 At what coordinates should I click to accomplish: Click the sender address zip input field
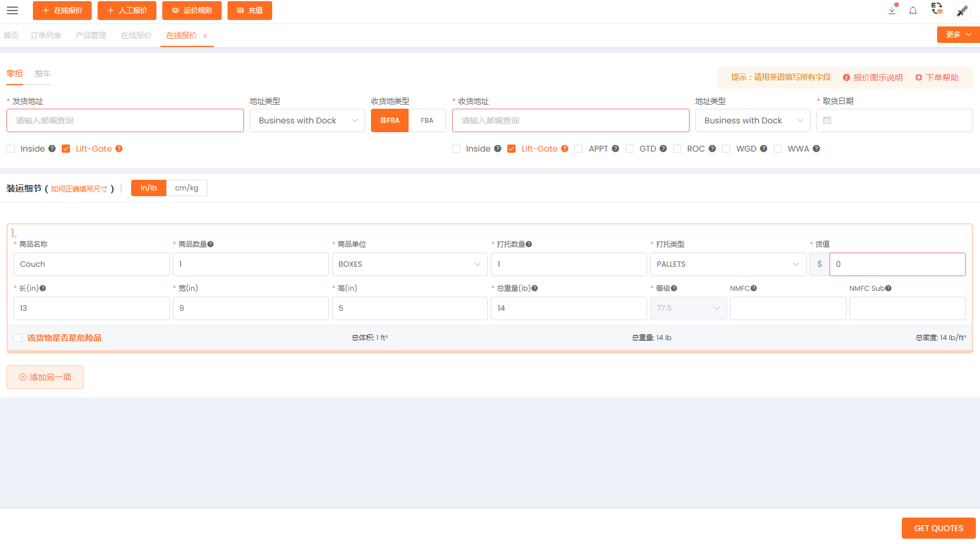pos(125,120)
